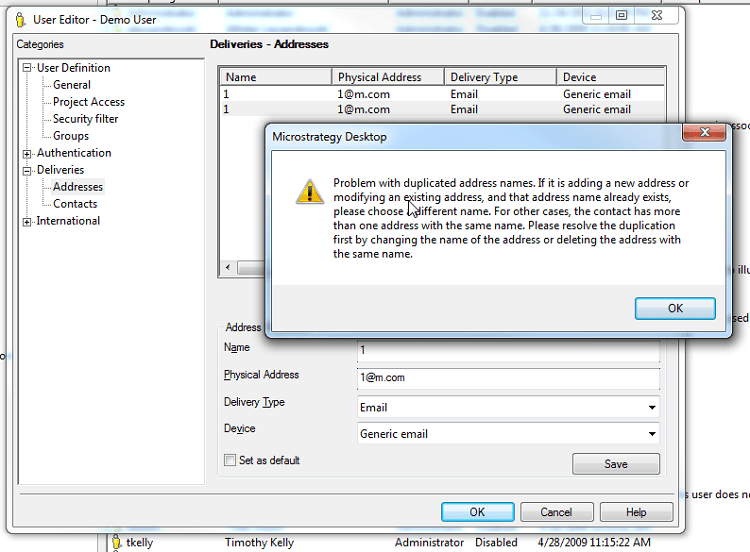The height and width of the screenshot is (552, 750).
Task: Select Timothy Kelly in background user list
Action: tap(259, 542)
